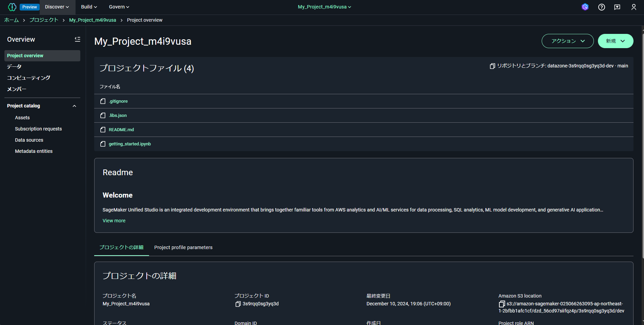Click the ファイル名 column header
The image size is (644, 325).
tap(110, 87)
